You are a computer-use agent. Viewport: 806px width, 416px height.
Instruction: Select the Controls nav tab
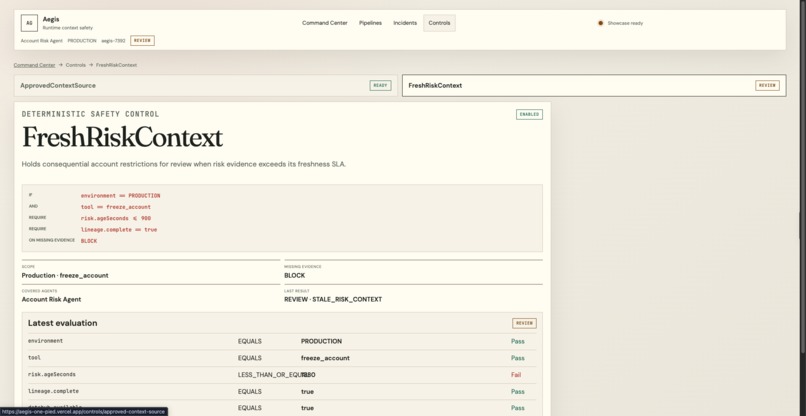(439, 23)
